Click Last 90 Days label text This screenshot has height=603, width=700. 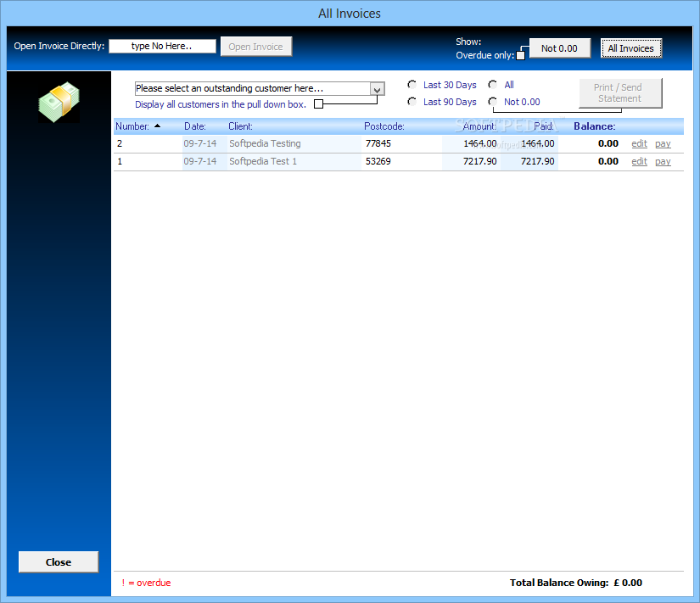click(450, 102)
